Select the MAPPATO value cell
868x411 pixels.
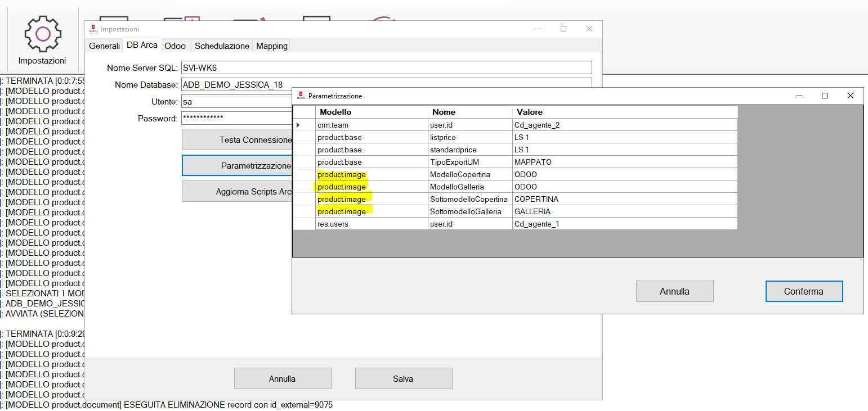(625, 162)
